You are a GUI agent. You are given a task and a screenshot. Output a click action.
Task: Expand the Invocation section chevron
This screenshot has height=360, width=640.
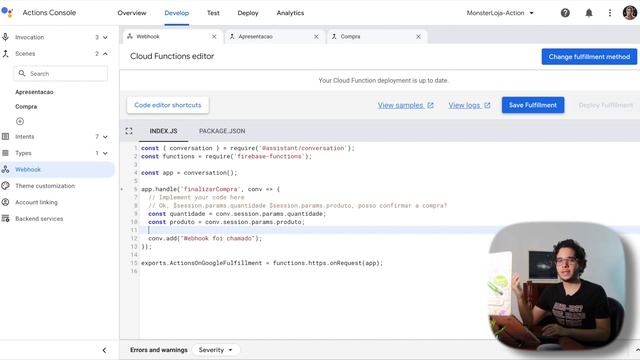(x=105, y=37)
